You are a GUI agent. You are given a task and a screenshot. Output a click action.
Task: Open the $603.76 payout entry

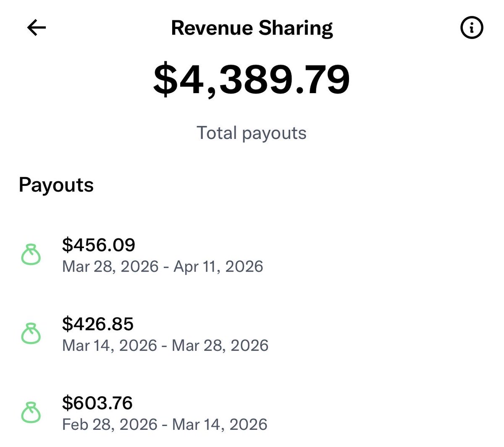(x=97, y=403)
